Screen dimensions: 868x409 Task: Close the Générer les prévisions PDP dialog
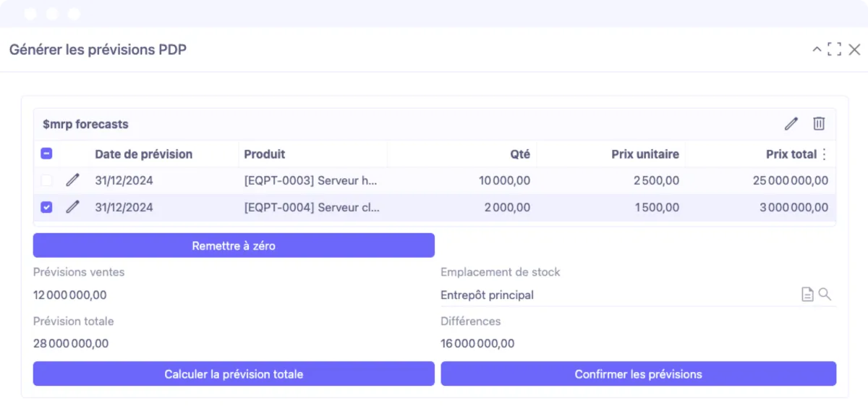854,49
